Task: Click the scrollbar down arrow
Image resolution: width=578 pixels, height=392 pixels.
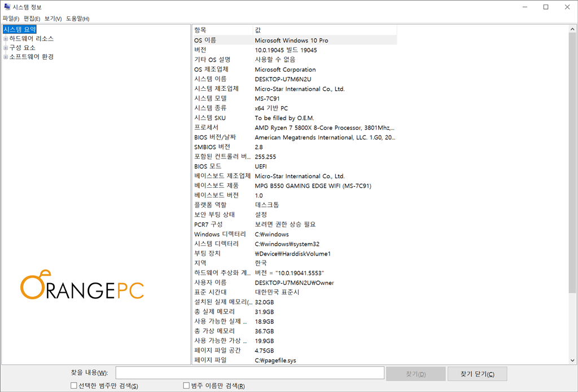Action: pos(572,360)
